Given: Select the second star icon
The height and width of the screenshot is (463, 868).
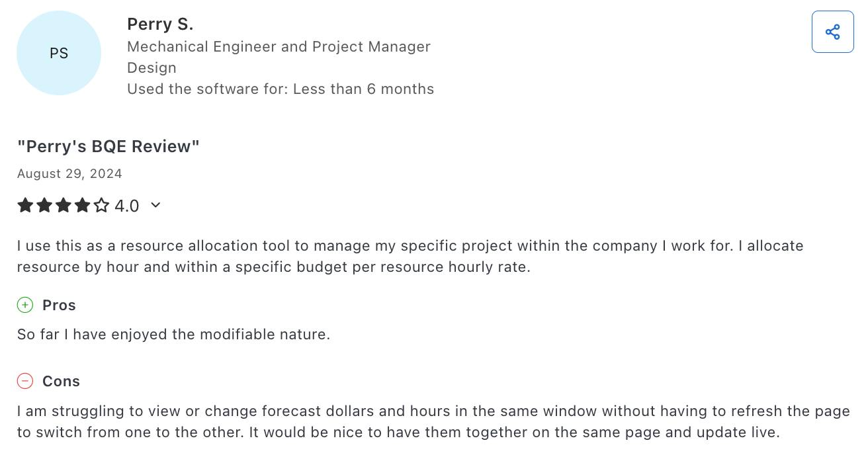Looking at the screenshot, I should point(44,205).
